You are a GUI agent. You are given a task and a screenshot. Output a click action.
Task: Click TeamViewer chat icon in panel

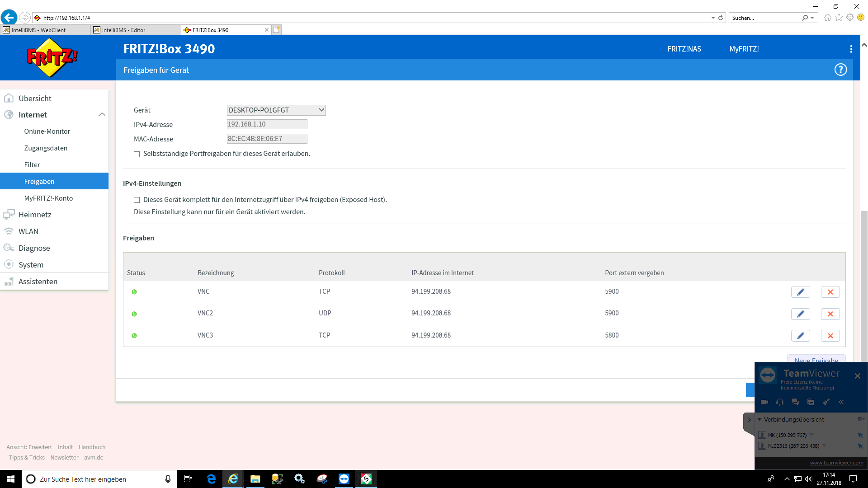[x=795, y=402]
